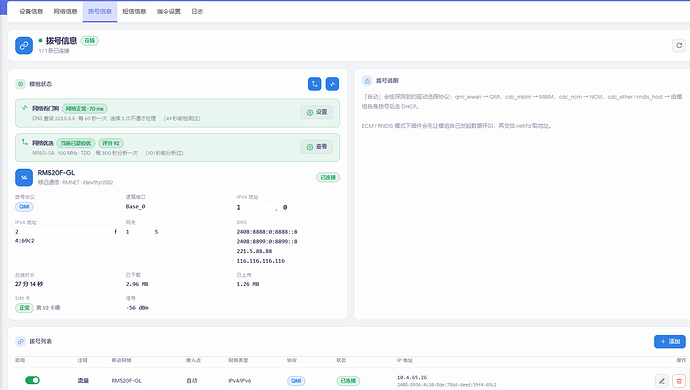
Task: Click the dial description info icon
Action: (367, 81)
